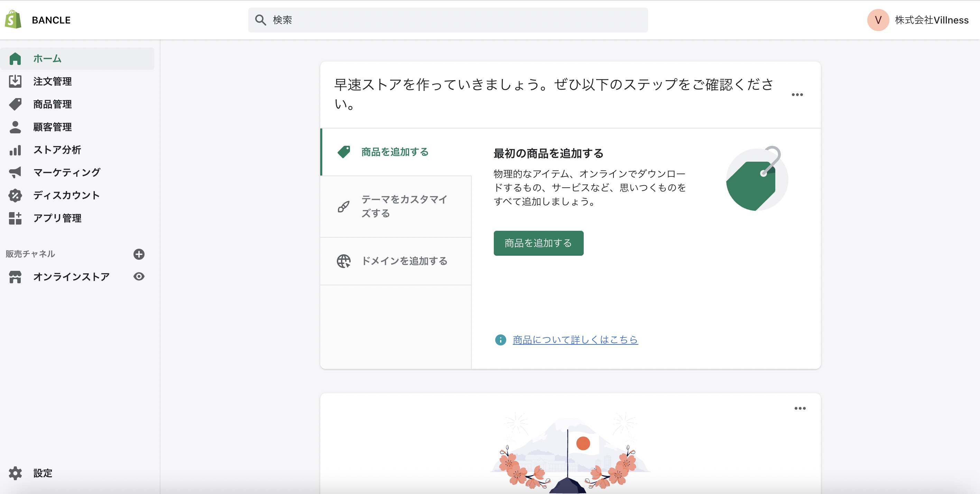This screenshot has width=980, height=494.
Task: Click the green tag icon in setup steps
Action: pos(343,152)
